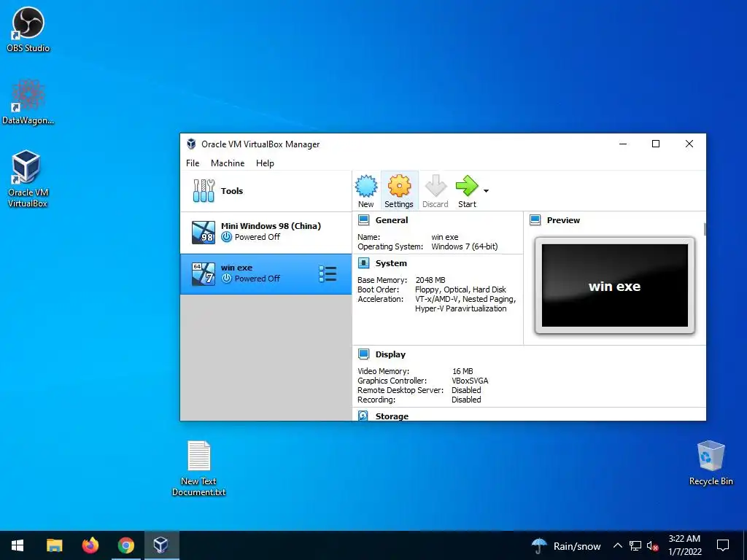Click the Display section header

(x=390, y=354)
